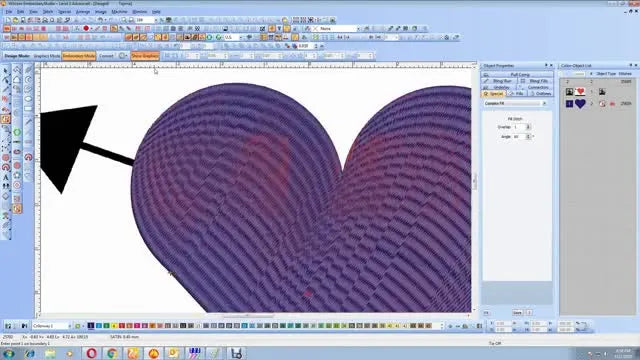Click the New design icon

pyautogui.click(x=8, y=20)
